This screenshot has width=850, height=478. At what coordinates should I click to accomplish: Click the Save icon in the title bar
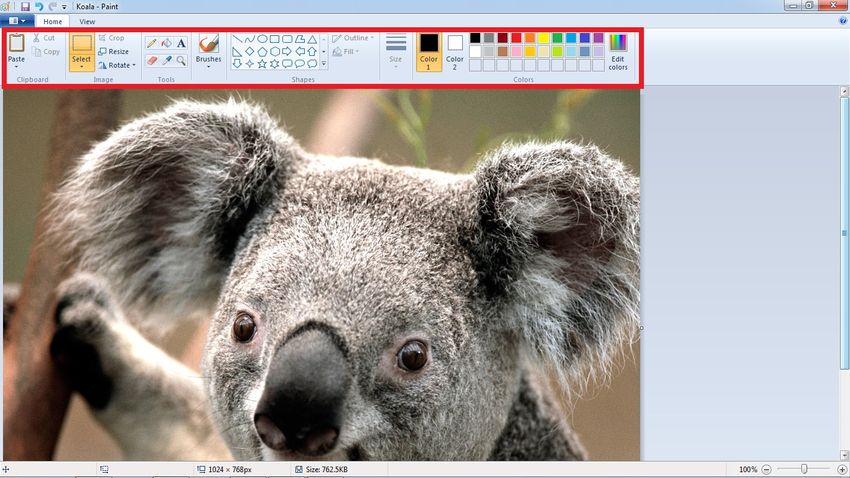tap(25, 6)
